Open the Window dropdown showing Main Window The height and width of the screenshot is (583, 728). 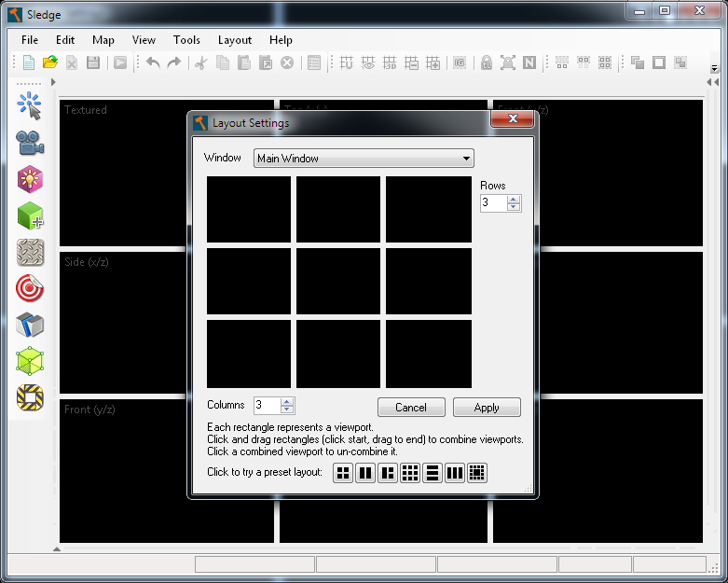(364, 159)
